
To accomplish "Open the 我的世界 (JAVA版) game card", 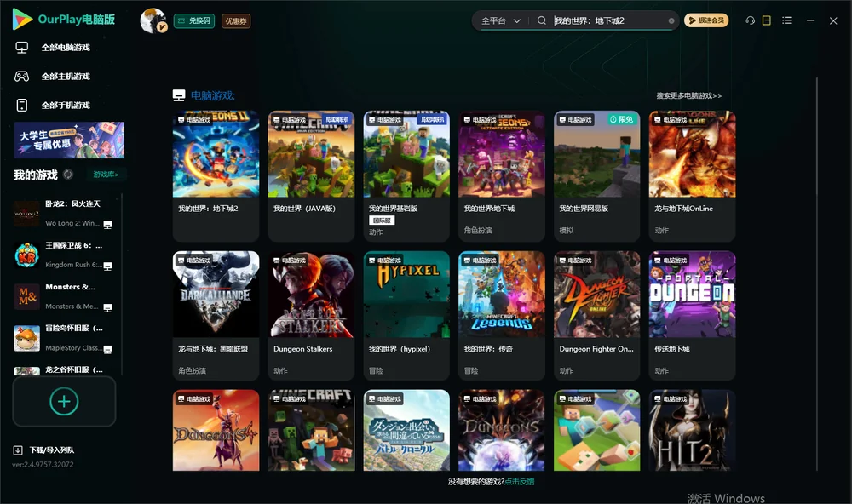I will coord(311,176).
